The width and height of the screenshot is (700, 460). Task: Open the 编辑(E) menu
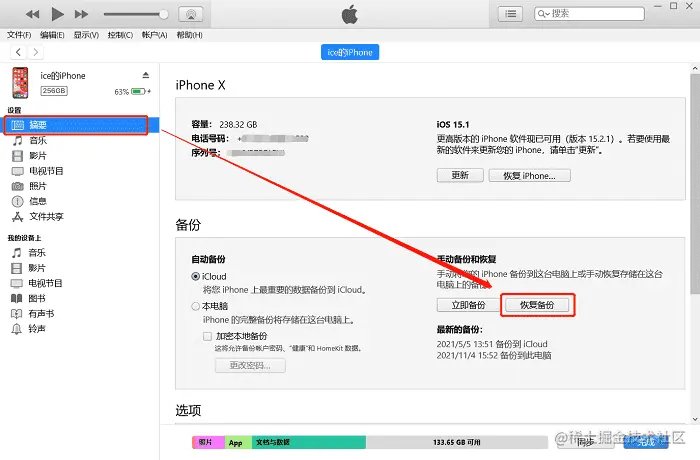click(52, 35)
